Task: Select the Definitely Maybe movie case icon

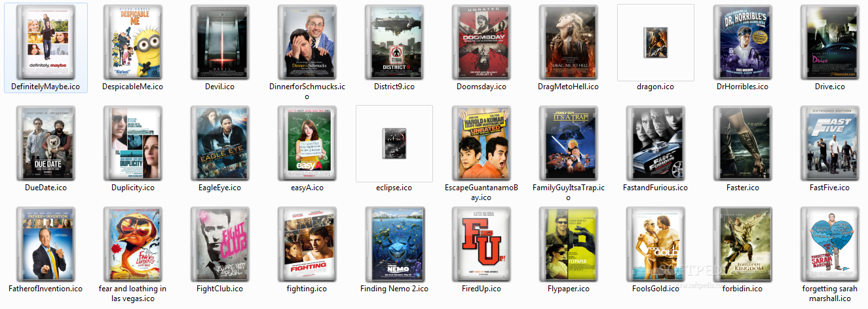Action: click(x=46, y=41)
